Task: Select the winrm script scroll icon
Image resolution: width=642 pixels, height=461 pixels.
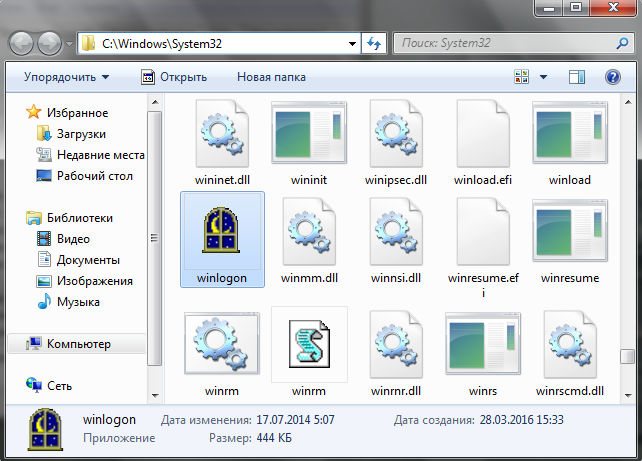Action: [x=309, y=344]
